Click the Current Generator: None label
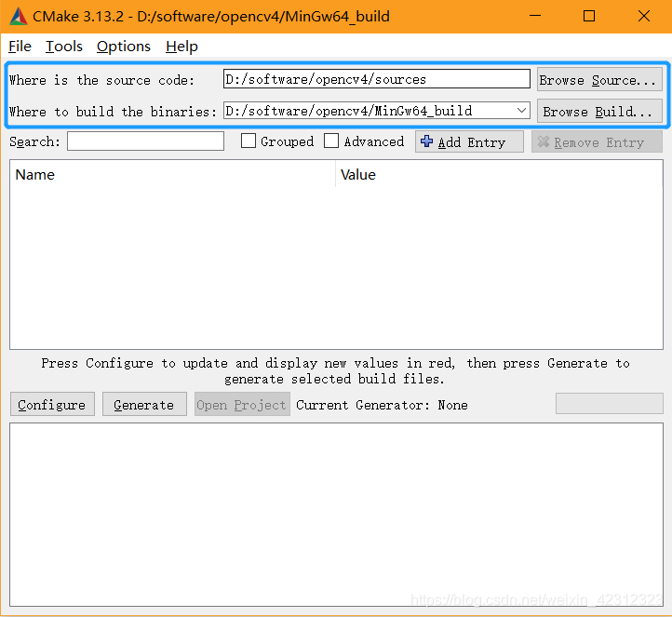Viewport: 672px width, 617px height. click(x=382, y=405)
